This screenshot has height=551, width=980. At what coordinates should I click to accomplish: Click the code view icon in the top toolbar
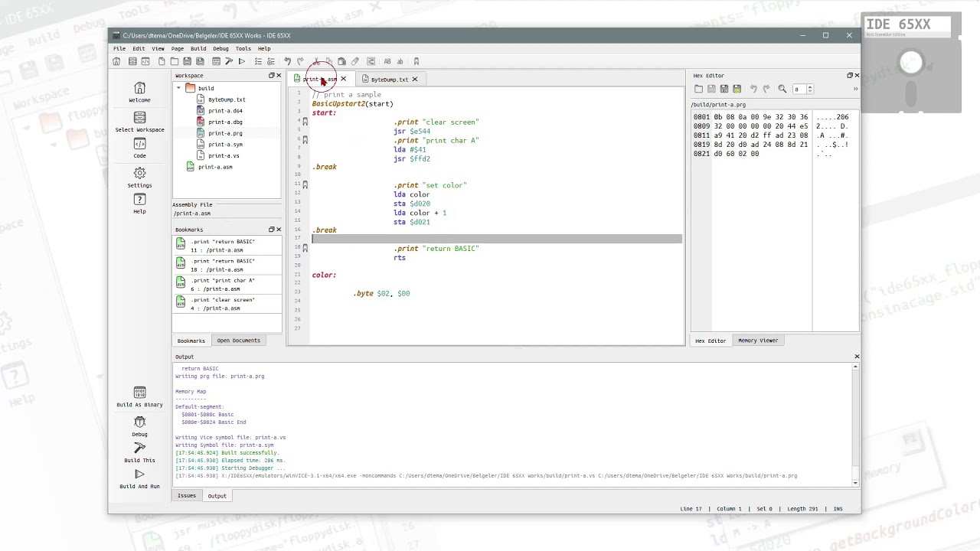145,61
